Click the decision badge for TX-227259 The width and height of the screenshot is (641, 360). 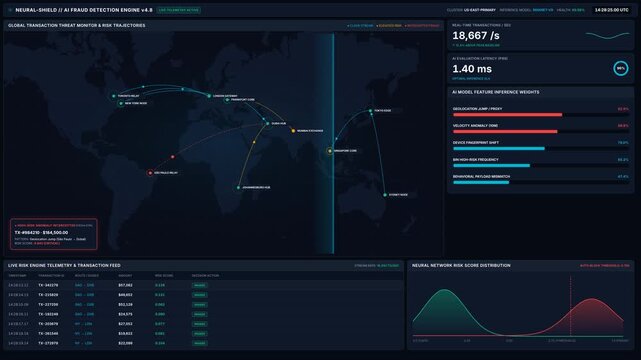pyautogui.click(x=199, y=304)
